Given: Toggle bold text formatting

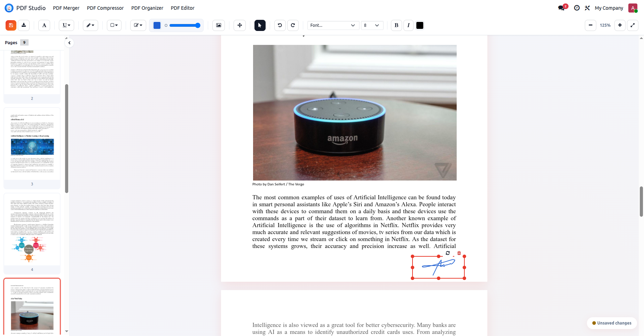Looking at the screenshot, I should (396, 25).
